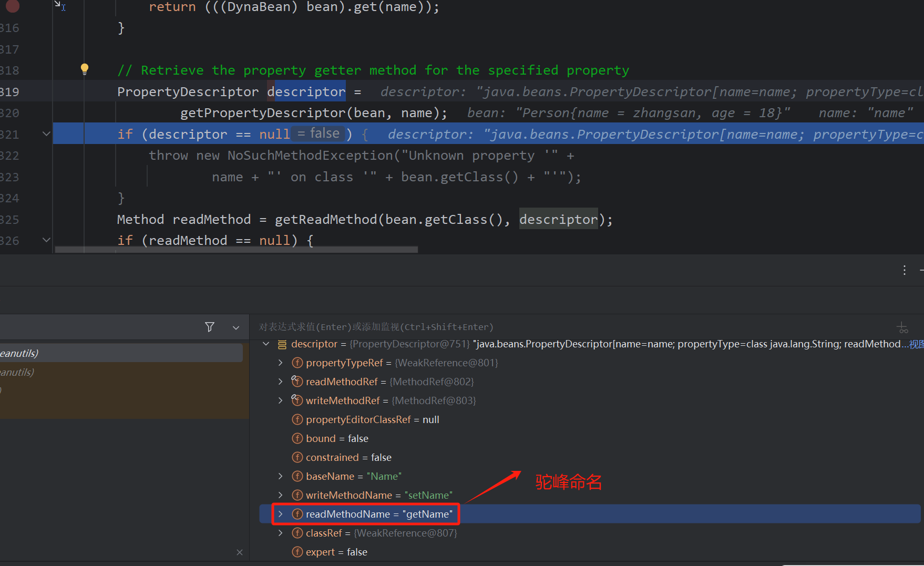Click the field icon beside readMethodName
This screenshot has height=566, width=924.
coord(297,514)
